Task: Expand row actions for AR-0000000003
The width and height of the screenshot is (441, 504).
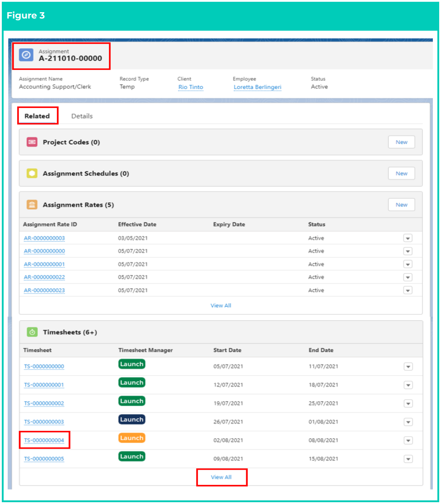Action: click(408, 238)
